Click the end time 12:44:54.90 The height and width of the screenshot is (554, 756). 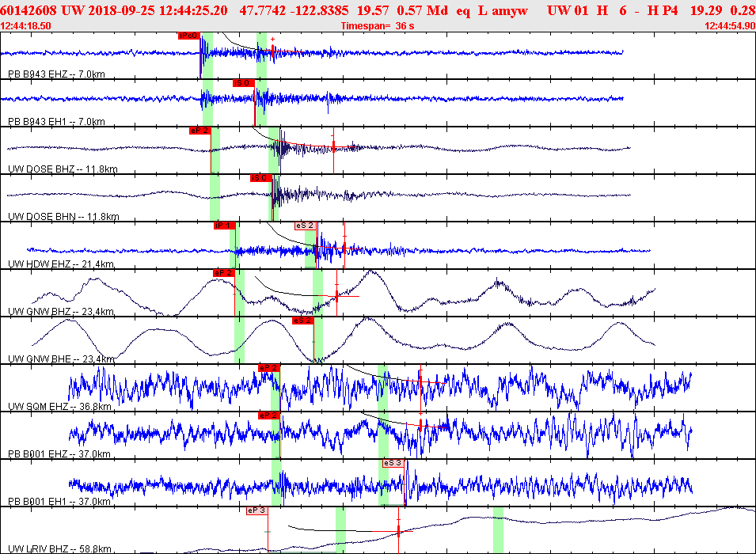(x=730, y=26)
